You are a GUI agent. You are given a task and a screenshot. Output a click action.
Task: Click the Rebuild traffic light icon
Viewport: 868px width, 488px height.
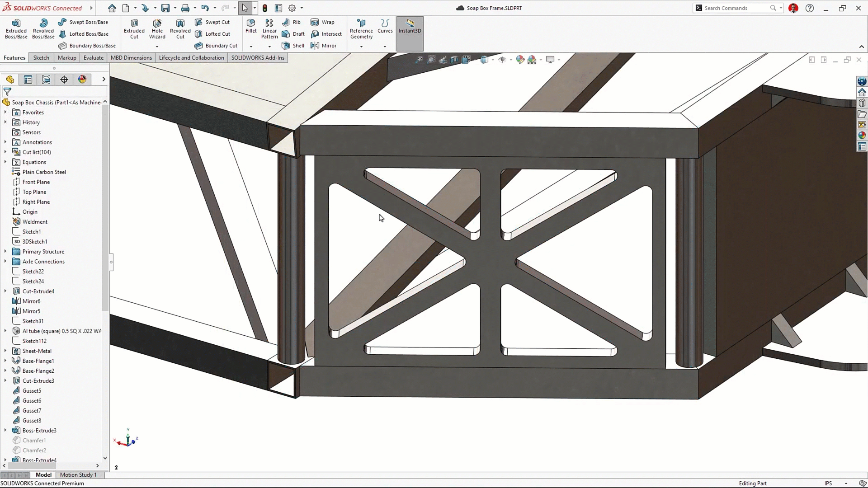265,8
